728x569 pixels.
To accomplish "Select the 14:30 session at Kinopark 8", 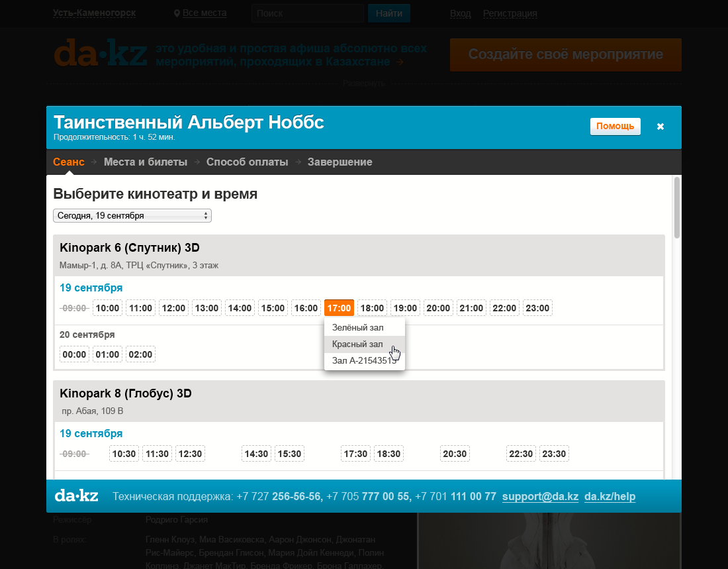I will pos(256,454).
